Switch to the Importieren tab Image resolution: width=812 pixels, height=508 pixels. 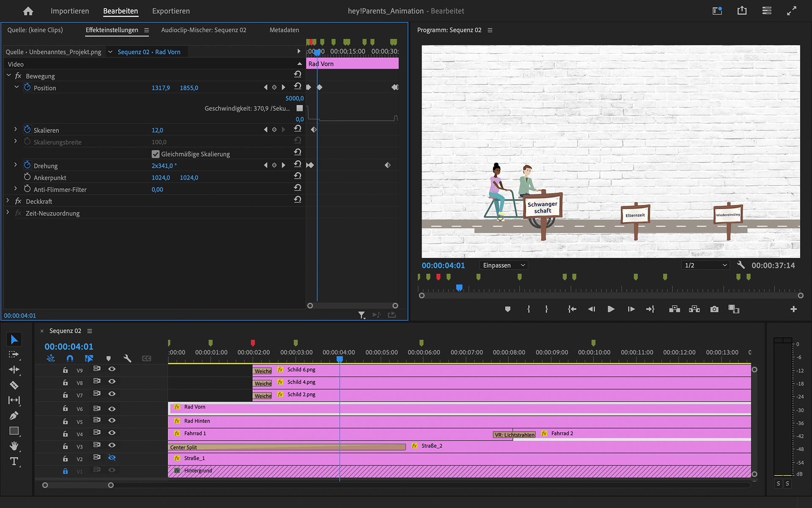pyautogui.click(x=70, y=11)
